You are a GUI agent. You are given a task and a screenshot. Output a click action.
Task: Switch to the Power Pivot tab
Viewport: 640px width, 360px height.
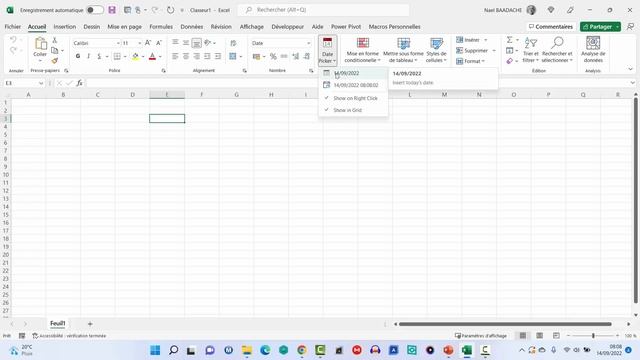pyautogui.click(x=346, y=27)
